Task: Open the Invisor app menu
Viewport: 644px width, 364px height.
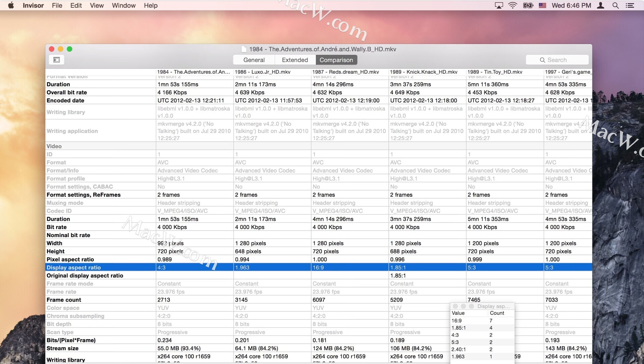Action: pyautogui.click(x=33, y=5)
